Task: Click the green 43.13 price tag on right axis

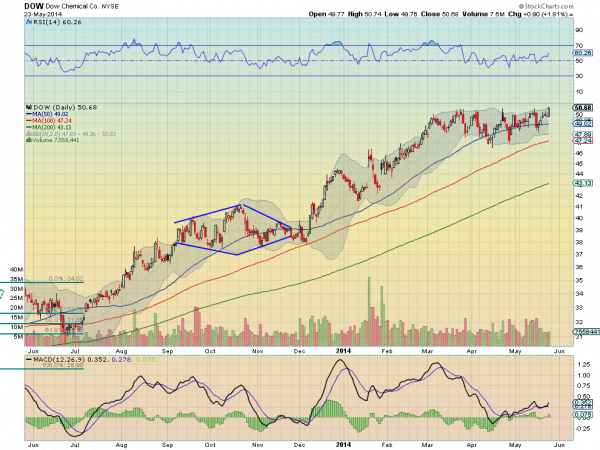Action: pos(583,183)
